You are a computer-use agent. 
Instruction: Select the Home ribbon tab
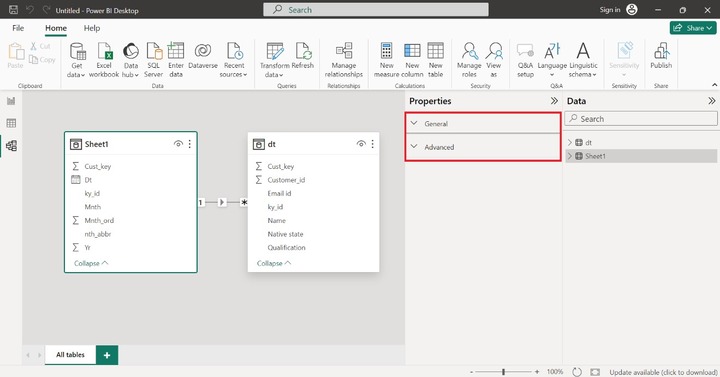point(56,28)
